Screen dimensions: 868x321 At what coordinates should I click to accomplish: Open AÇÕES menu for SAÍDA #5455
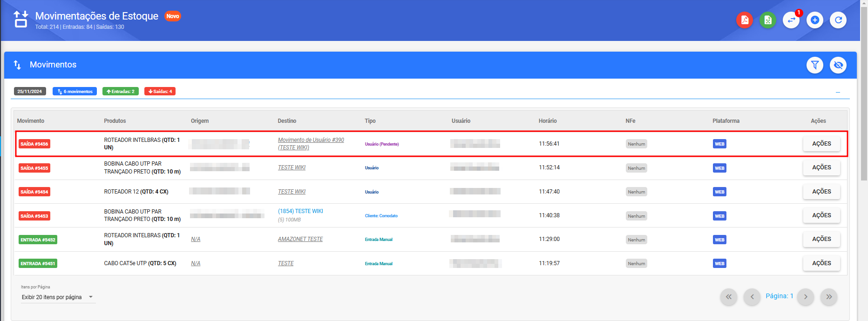[x=821, y=167]
